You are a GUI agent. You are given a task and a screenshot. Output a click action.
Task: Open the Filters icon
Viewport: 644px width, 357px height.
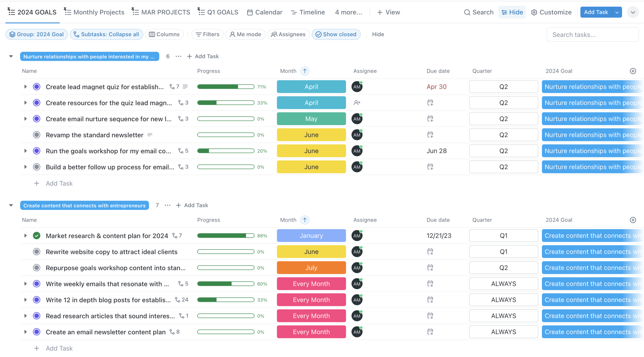198,34
